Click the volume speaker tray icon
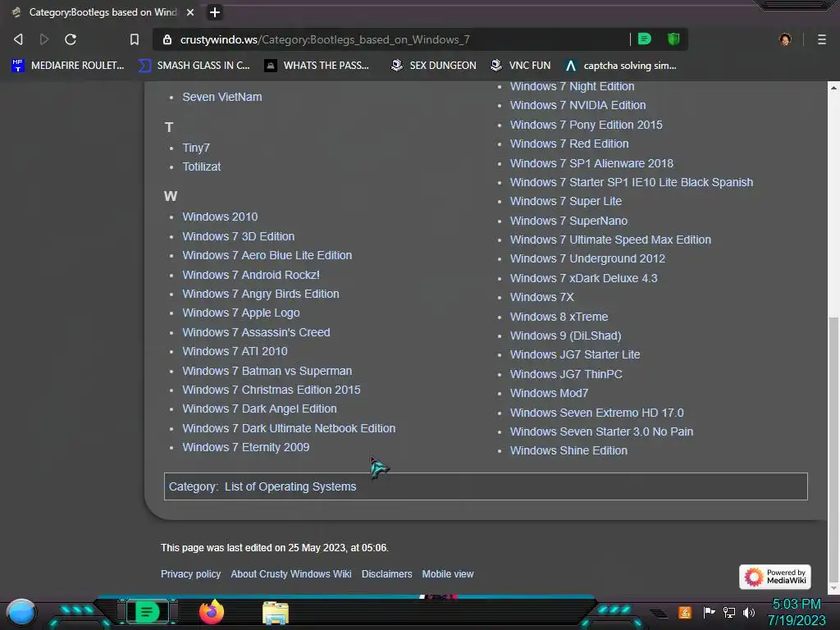Viewport: 840px width, 630px height. coord(749,612)
